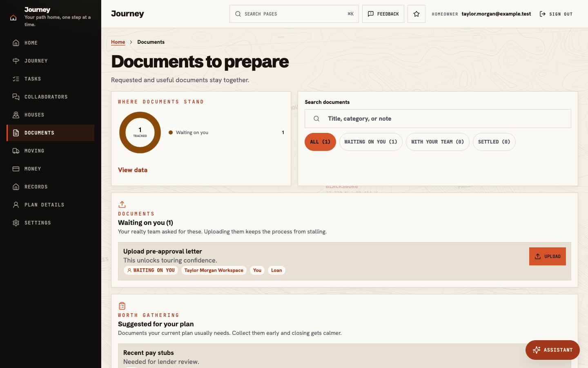Image resolution: width=588 pixels, height=368 pixels.
Task: Click the Tasks checklist icon
Action: tap(16, 79)
